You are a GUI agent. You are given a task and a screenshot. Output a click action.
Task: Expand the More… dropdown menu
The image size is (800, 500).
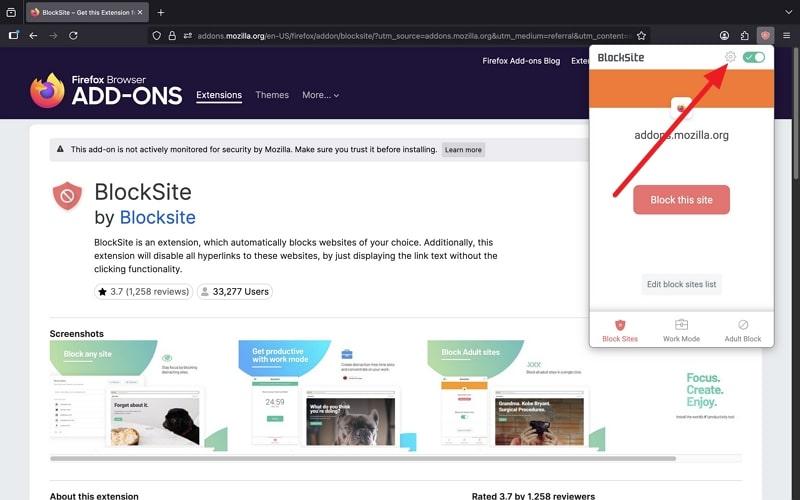320,95
